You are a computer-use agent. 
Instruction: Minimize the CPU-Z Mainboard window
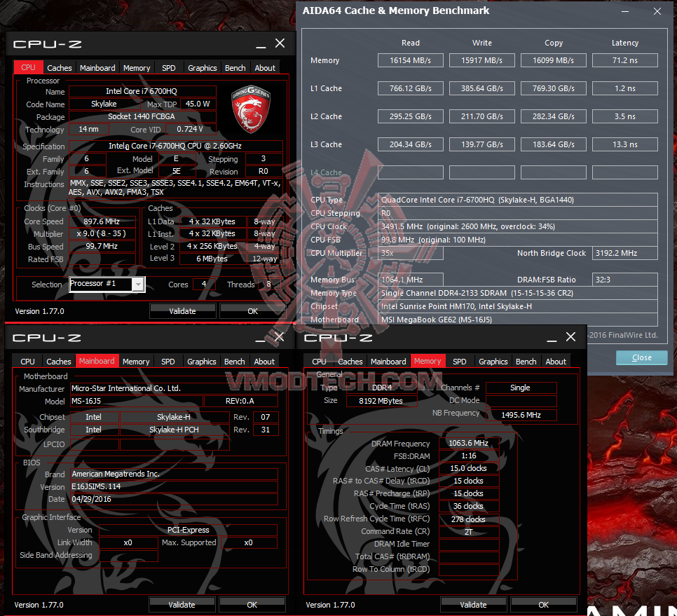pos(260,340)
